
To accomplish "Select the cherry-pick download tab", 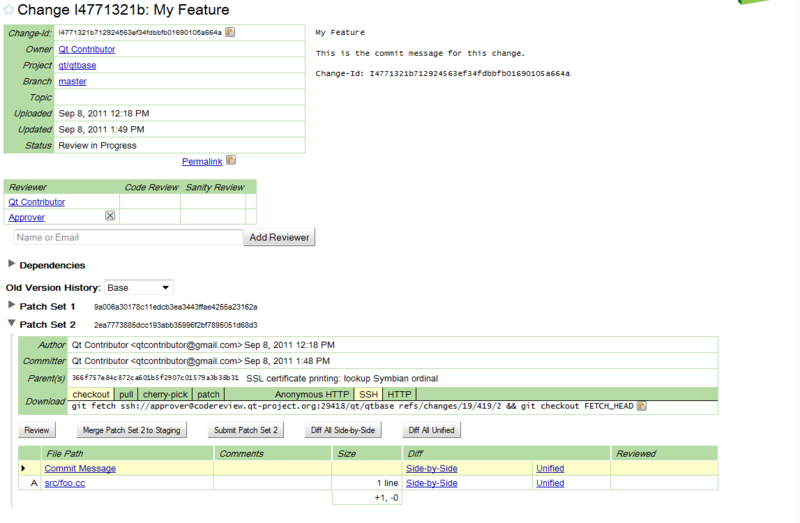I will [x=166, y=394].
